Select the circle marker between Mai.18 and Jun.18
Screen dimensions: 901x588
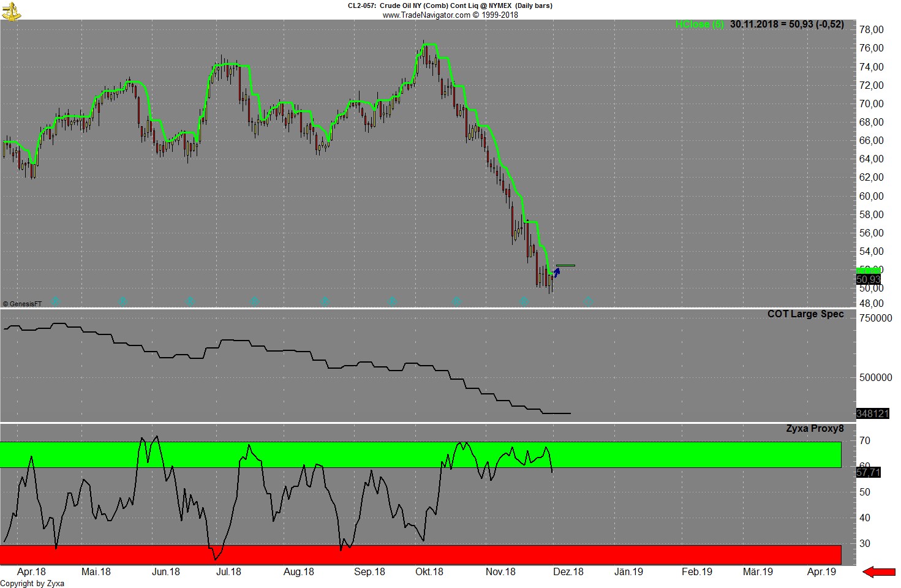pos(123,301)
